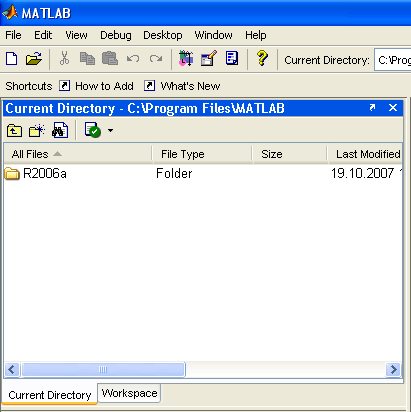Click the Shortcuts label in the bar
The image size is (411, 412).
coord(29,86)
